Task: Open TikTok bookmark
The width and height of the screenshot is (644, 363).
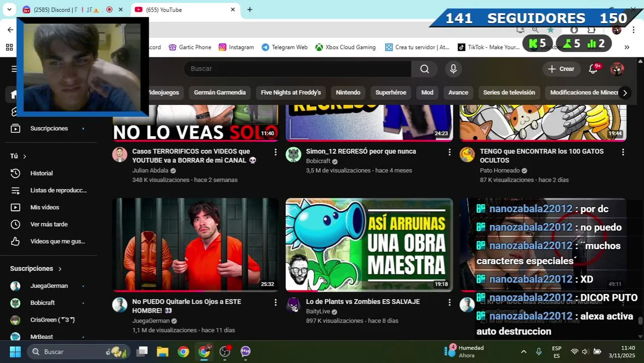Action: pyautogui.click(x=488, y=47)
